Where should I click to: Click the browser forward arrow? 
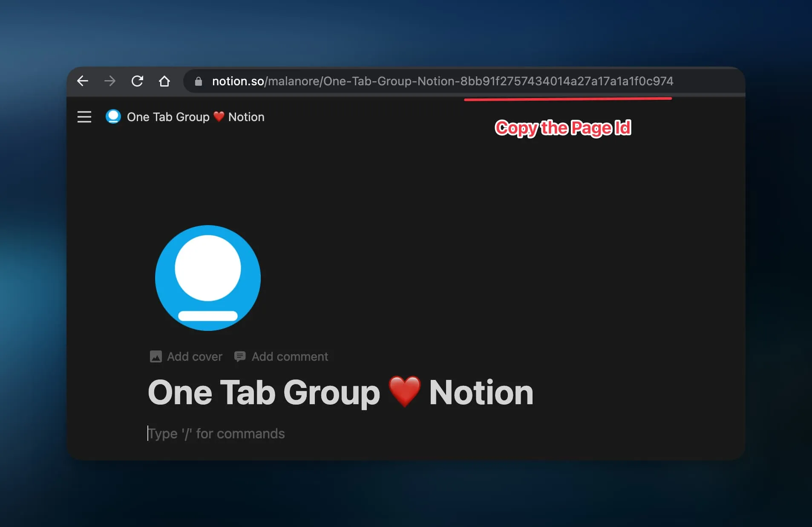(x=110, y=81)
